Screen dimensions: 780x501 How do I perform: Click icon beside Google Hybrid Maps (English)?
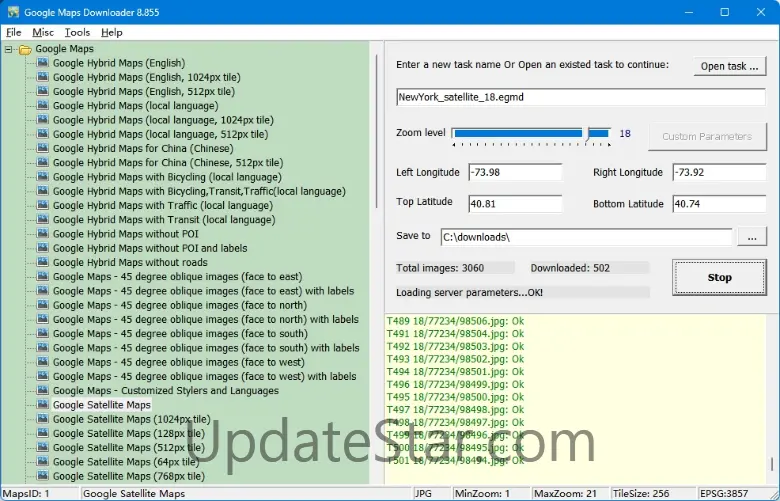coord(43,63)
